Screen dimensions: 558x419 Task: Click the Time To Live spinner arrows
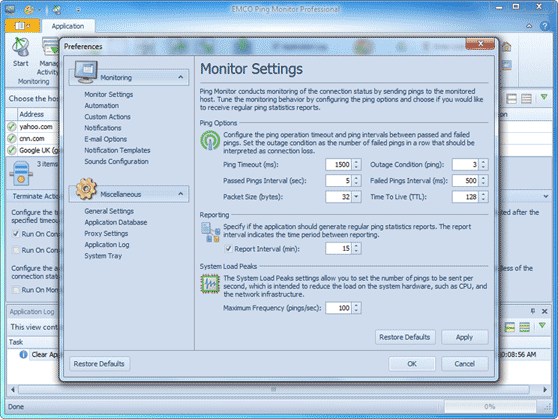483,197
